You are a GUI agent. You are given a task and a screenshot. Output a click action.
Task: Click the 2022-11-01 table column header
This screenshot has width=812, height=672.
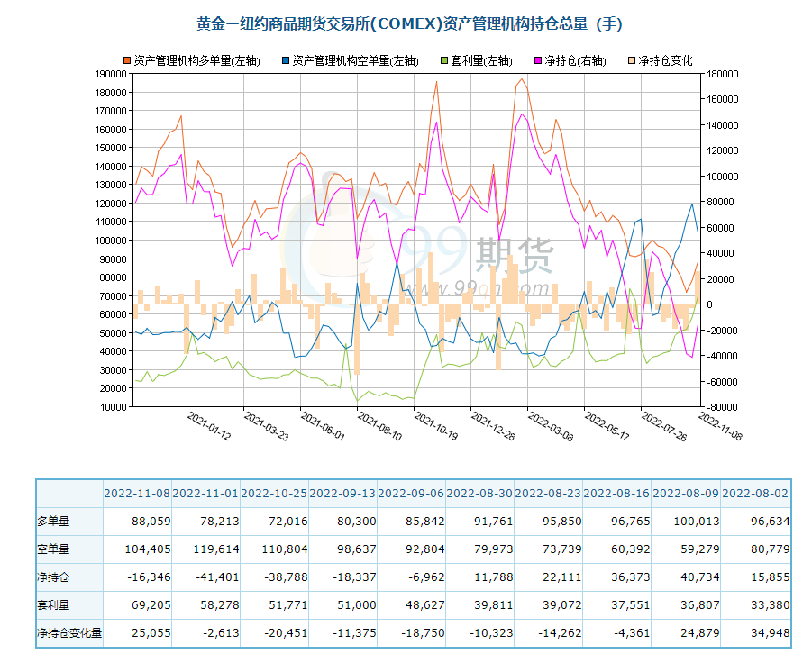coord(205,494)
